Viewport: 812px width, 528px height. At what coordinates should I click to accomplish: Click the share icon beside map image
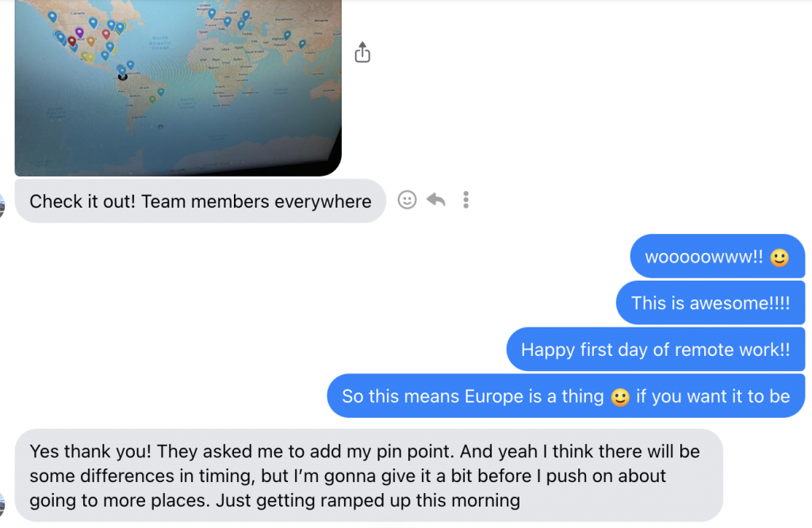pyautogui.click(x=362, y=52)
